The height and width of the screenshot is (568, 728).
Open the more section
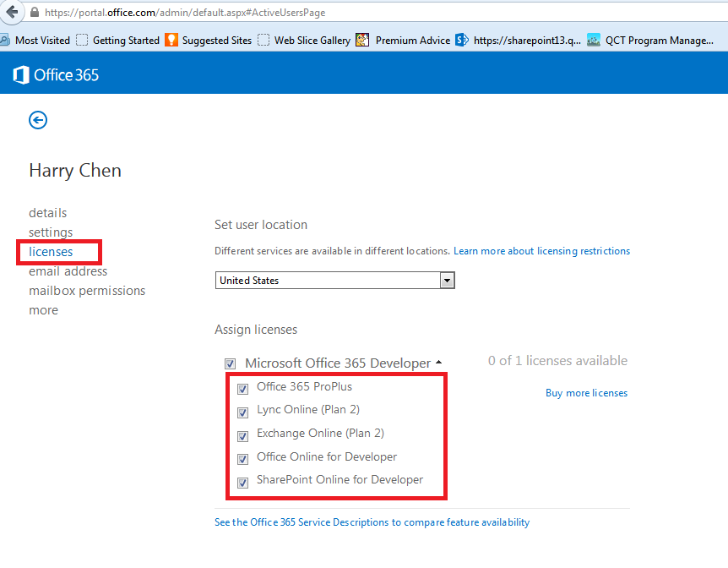pyautogui.click(x=44, y=310)
